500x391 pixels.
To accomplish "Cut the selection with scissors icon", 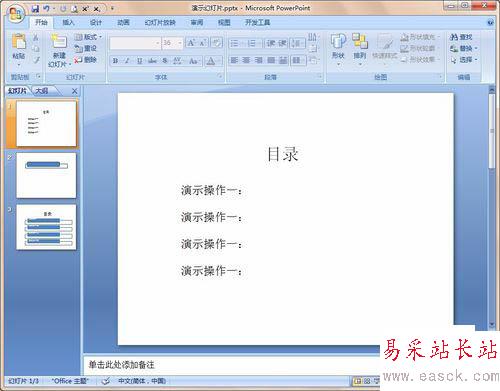I will click(x=36, y=38).
